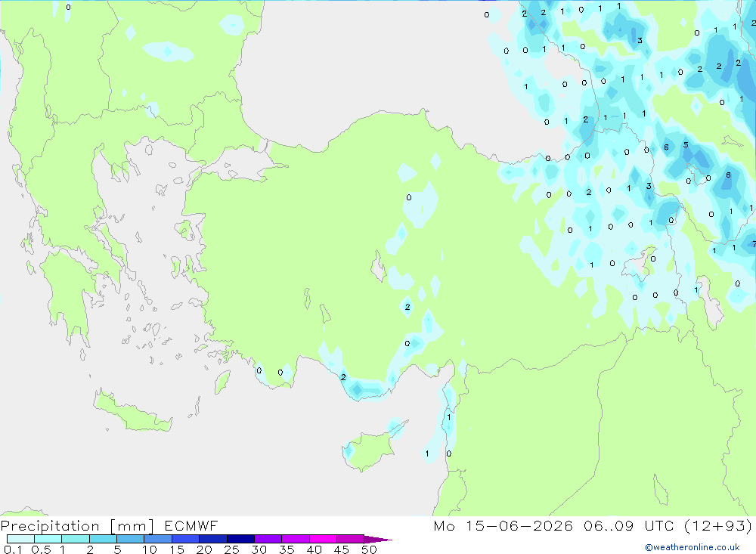The width and height of the screenshot is (756, 554).
Task: Click the '0.1' legend scale label
Action: click(13, 549)
